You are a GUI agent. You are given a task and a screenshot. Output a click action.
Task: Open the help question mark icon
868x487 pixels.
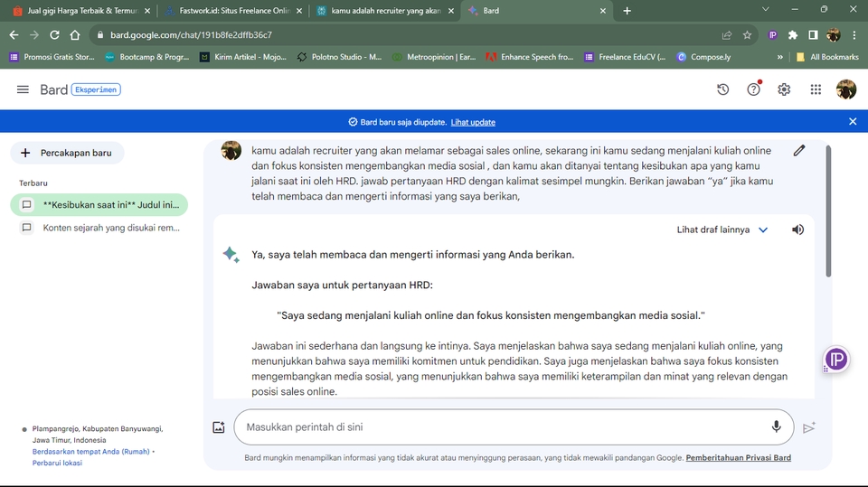coord(753,89)
